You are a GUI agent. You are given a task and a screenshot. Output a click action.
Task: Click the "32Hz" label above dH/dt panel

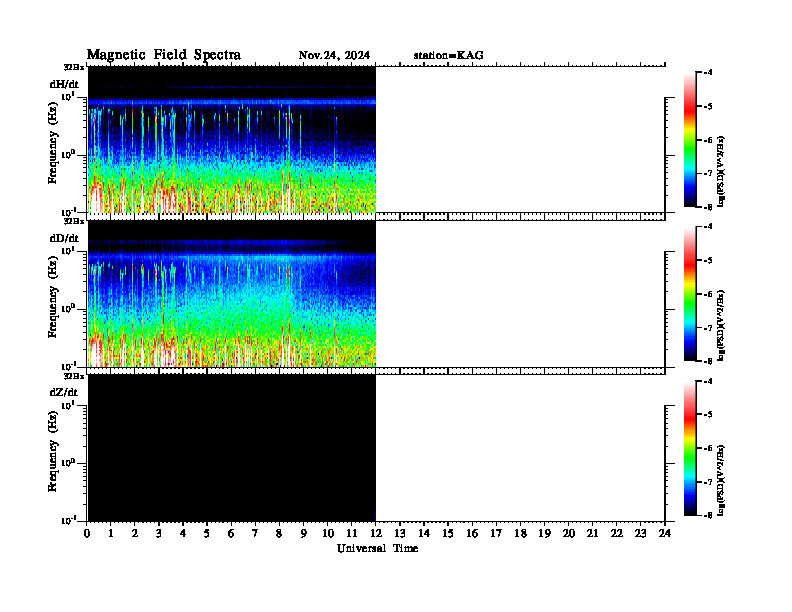tap(74, 67)
